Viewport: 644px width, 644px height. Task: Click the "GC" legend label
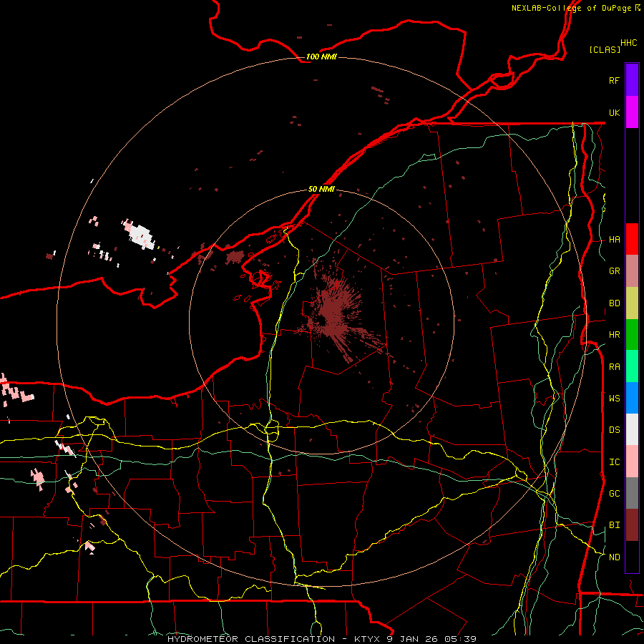coord(615,494)
